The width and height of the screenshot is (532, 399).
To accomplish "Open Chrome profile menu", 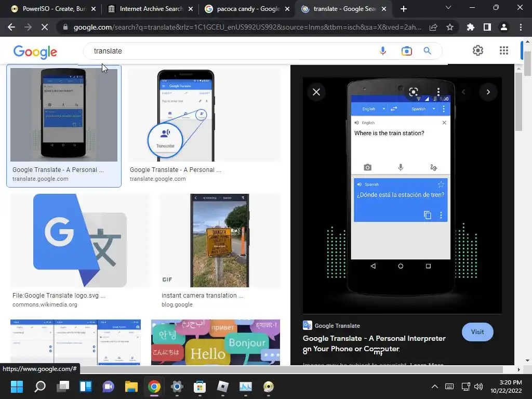I will (504, 27).
